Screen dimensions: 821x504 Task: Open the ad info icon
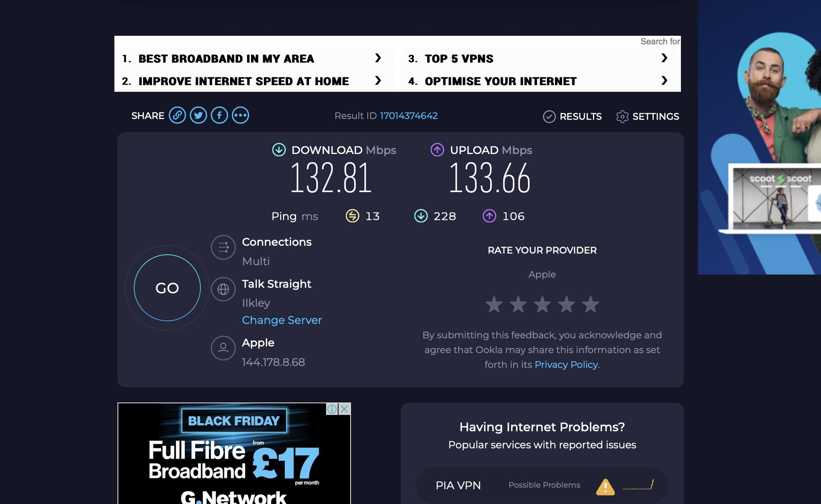click(x=332, y=409)
